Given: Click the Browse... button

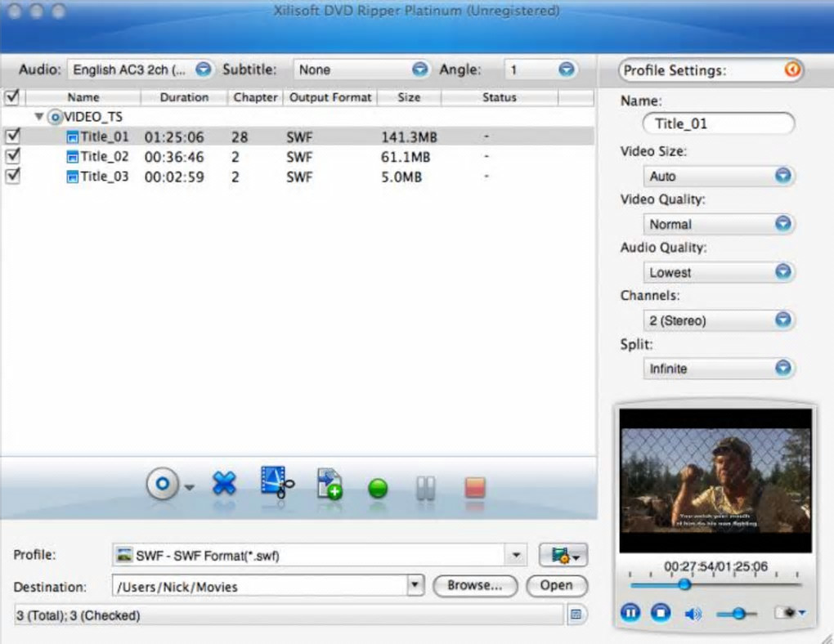Looking at the screenshot, I should 475,585.
